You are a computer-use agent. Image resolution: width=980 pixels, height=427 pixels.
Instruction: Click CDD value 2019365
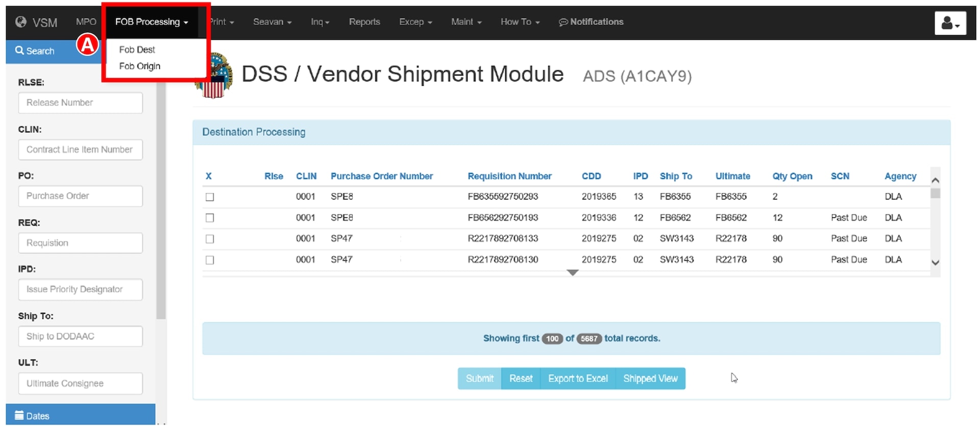pyautogui.click(x=599, y=196)
